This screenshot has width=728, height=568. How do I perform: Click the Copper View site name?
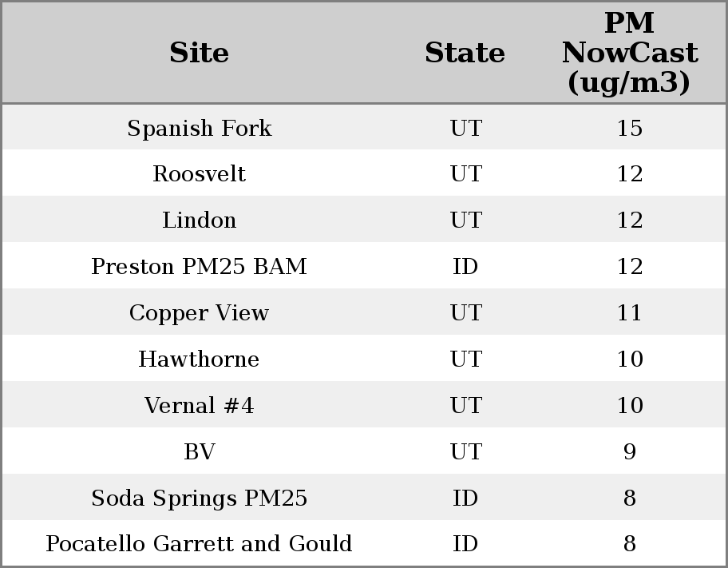point(199,312)
